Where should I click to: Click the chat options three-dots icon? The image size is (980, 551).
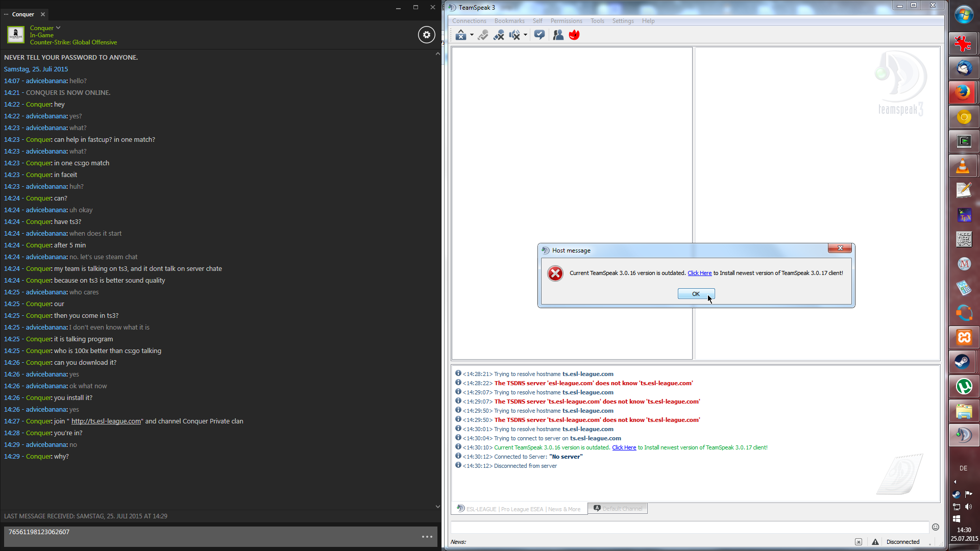427,537
